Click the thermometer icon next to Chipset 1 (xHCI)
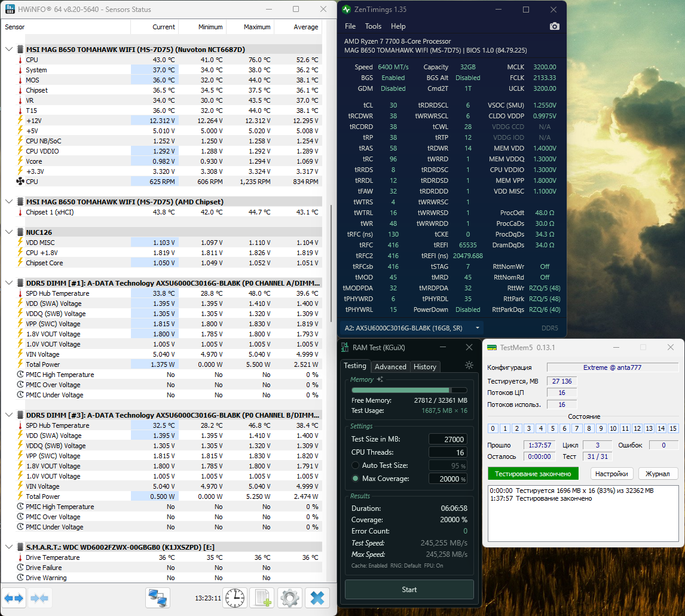Image resolution: width=685 pixels, height=616 pixels. (x=20, y=212)
